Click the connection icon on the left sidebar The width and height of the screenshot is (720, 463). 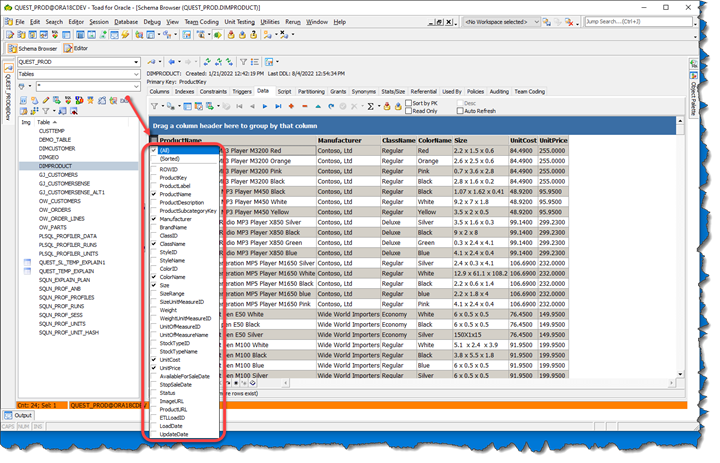(8, 69)
